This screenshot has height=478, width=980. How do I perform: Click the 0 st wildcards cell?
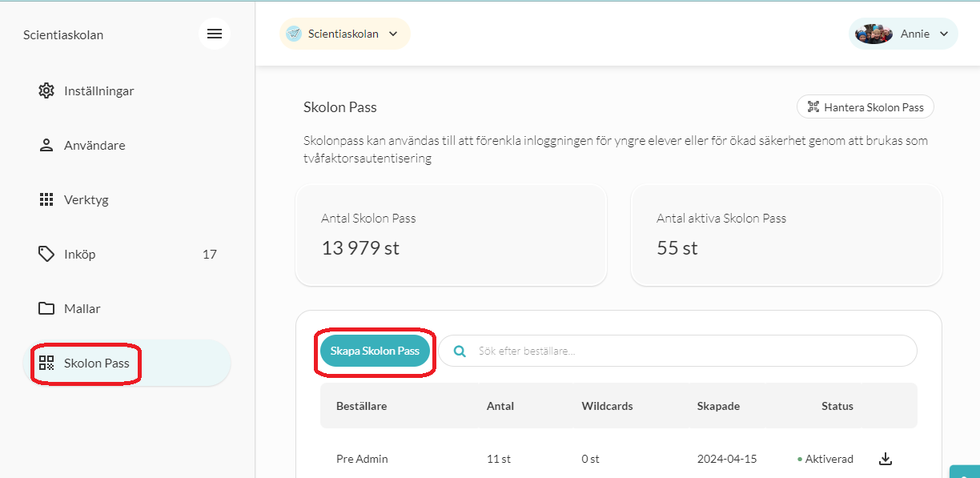tap(590, 459)
